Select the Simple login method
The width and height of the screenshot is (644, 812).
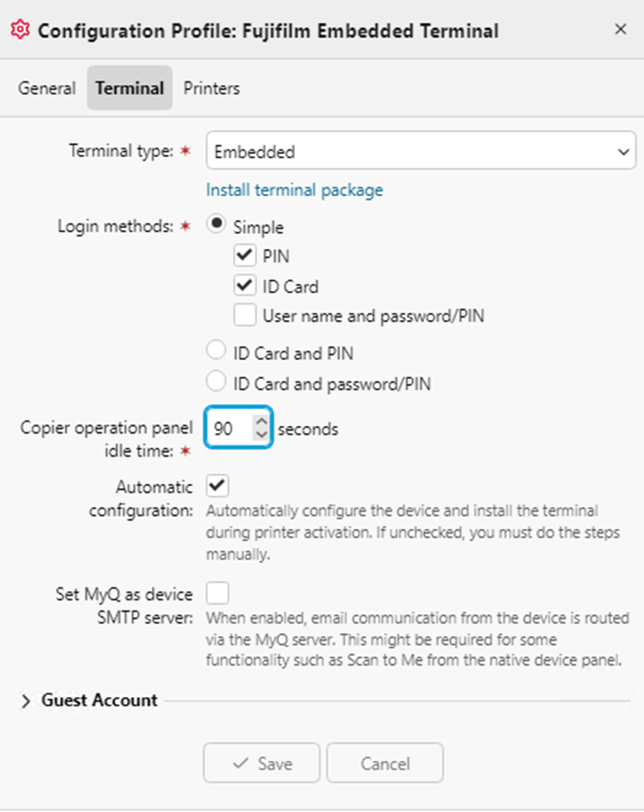pyautogui.click(x=217, y=225)
